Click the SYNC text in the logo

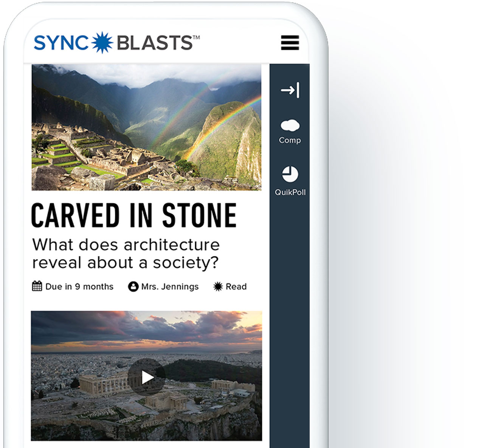click(x=62, y=43)
